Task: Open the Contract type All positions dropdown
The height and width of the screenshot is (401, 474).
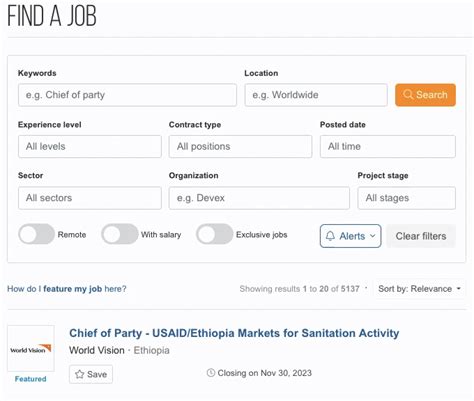Action: point(240,146)
